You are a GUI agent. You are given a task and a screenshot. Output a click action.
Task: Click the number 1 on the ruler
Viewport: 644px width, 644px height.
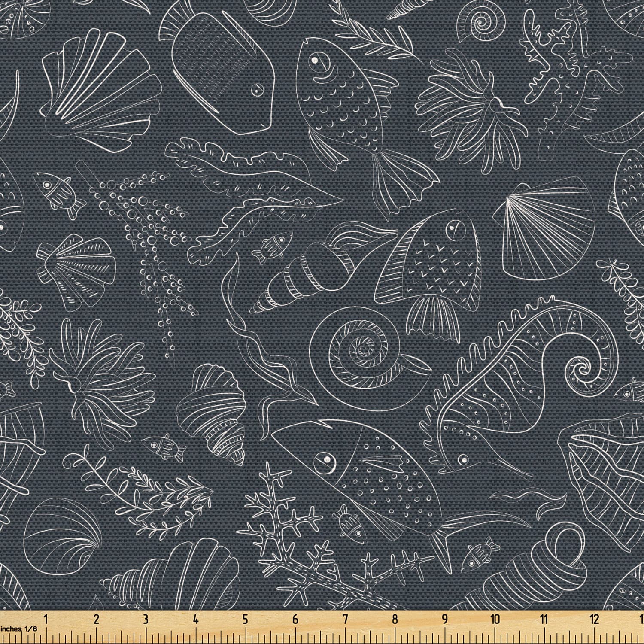coord(46,619)
